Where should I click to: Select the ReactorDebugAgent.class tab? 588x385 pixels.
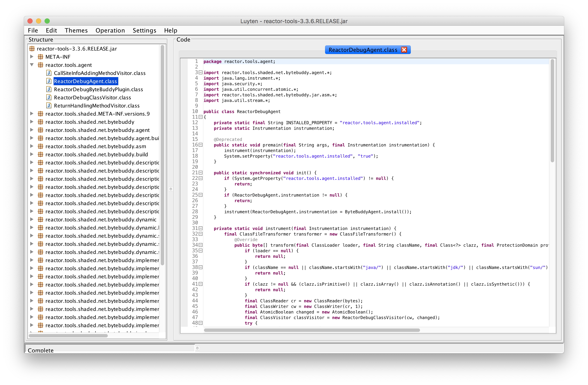(363, 50)
